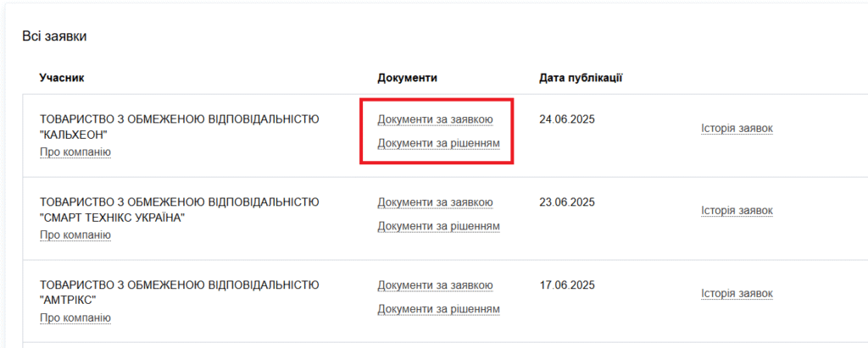Open 'Документи за рішенням' for АМТРІКС

point(438,309)
